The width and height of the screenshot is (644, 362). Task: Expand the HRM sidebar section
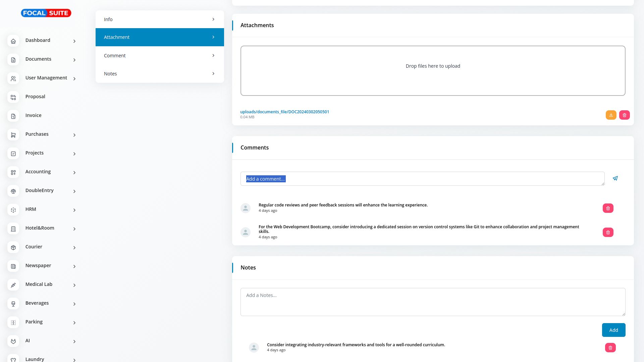[74, 210]
